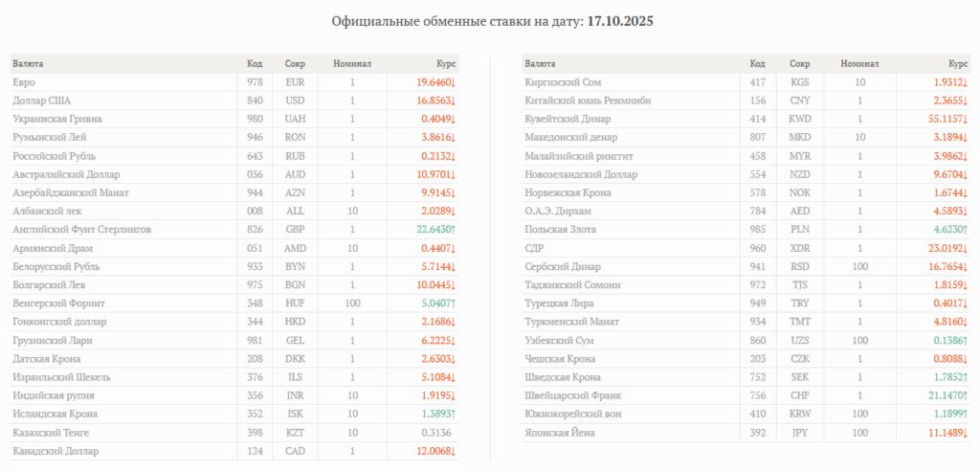Click the Китайский юань Ренминби name
The height and width of the screenshot is (472, 980).
click(x=588, y=101)
